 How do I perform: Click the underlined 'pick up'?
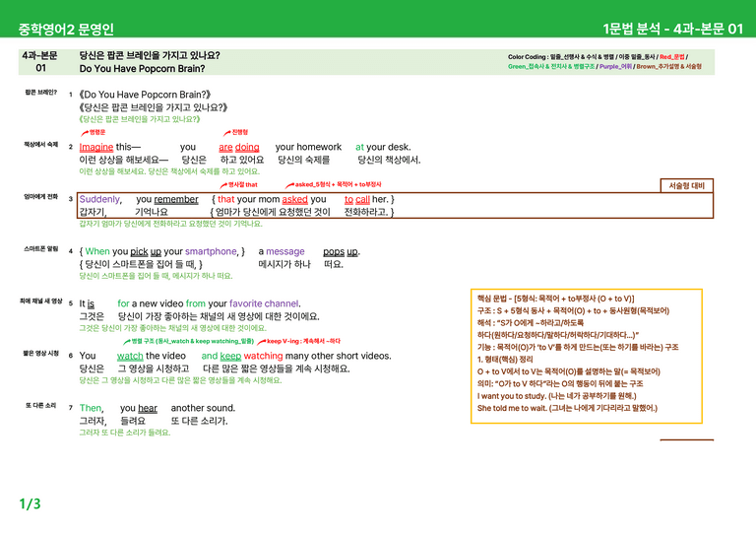[x=146, y=252]
